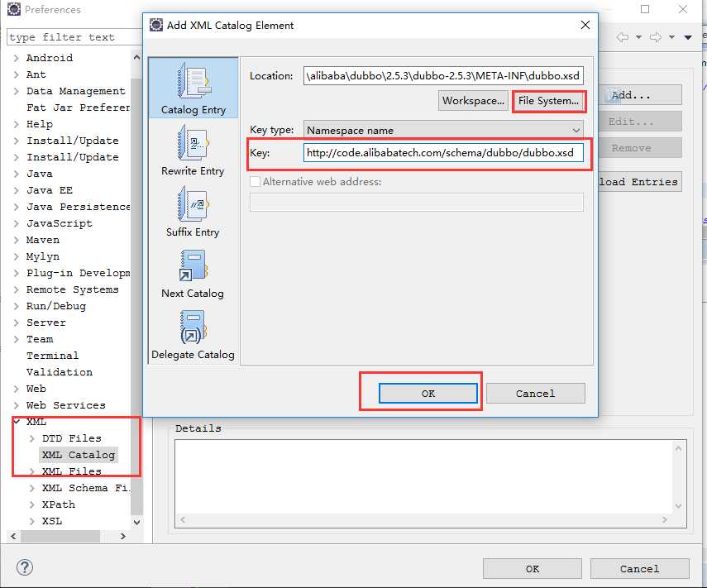Click tree scrollbar up arrow
The height and width of the screenshot is (588, 707).
[x=137, y=57]
